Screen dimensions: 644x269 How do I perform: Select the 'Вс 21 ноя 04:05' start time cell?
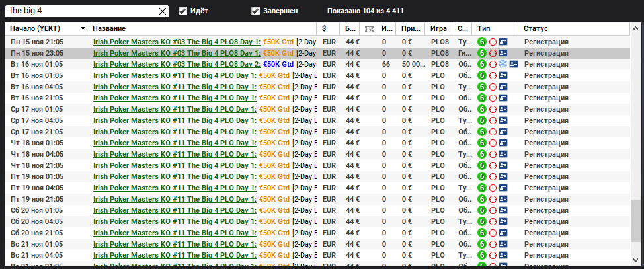(x=36, y=255)
